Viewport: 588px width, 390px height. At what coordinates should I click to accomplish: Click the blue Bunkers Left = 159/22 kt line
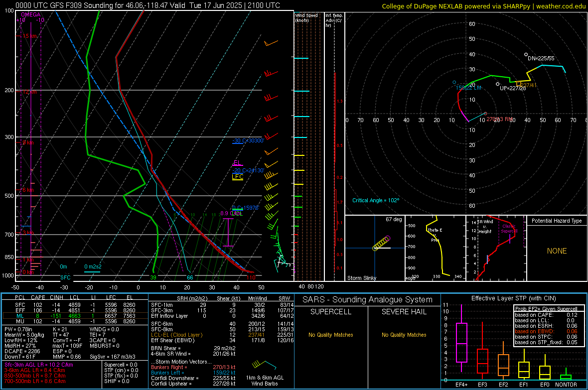193,373
